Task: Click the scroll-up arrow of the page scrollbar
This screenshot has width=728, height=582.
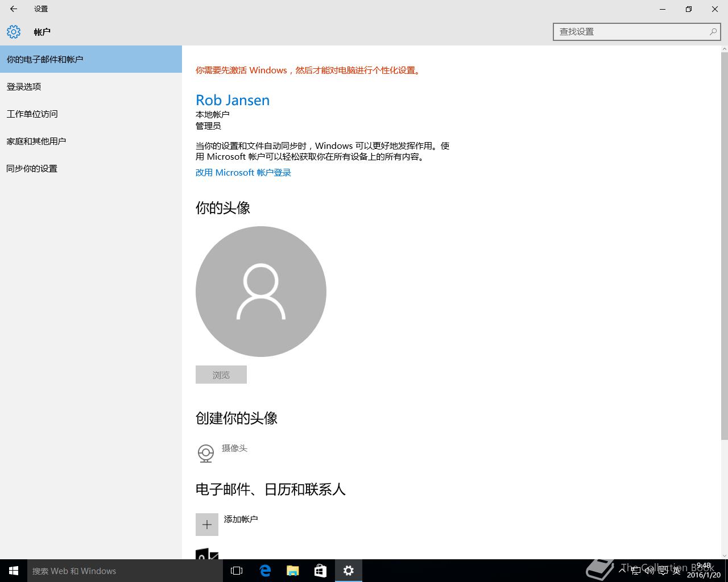Action: [724, 49]
